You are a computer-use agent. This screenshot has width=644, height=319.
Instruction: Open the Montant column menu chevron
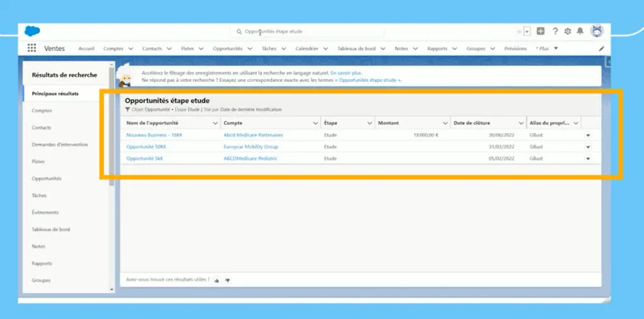coord(445,123)
